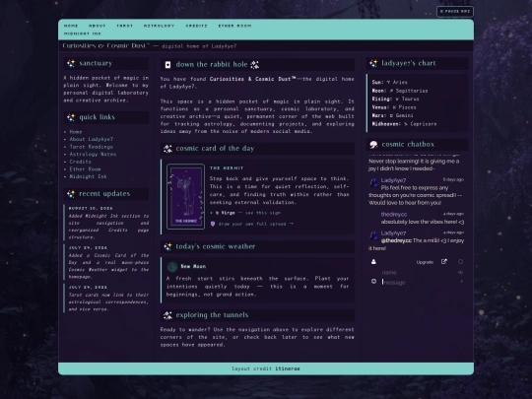
Task: Follow the Credits quick link in the sidebar
Action: (x=80, y=162)
